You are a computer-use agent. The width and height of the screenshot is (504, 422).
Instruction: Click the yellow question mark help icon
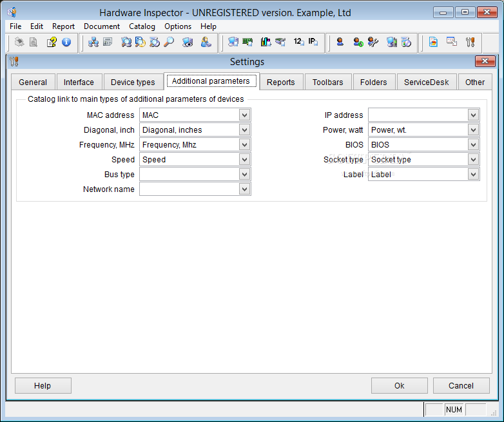(x=52, y=42)
